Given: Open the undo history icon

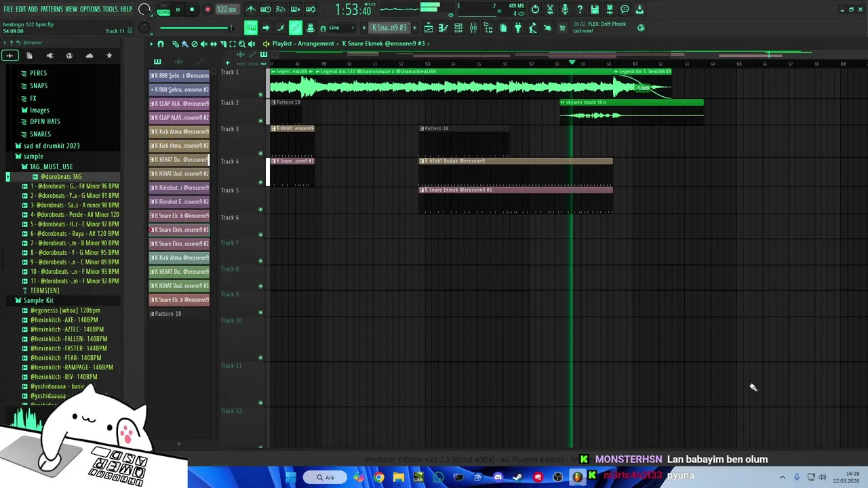Looking at the screenshot, I should pos(535,9).
